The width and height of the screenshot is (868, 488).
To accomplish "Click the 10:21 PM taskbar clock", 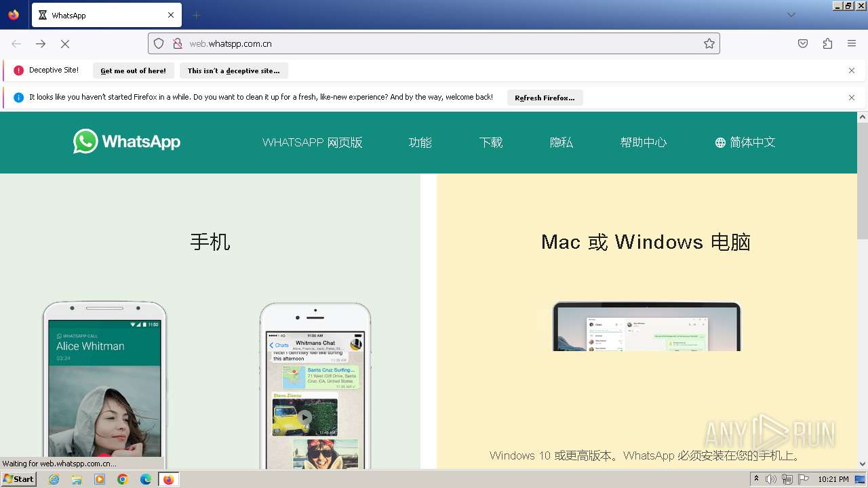I will (833, 479).
